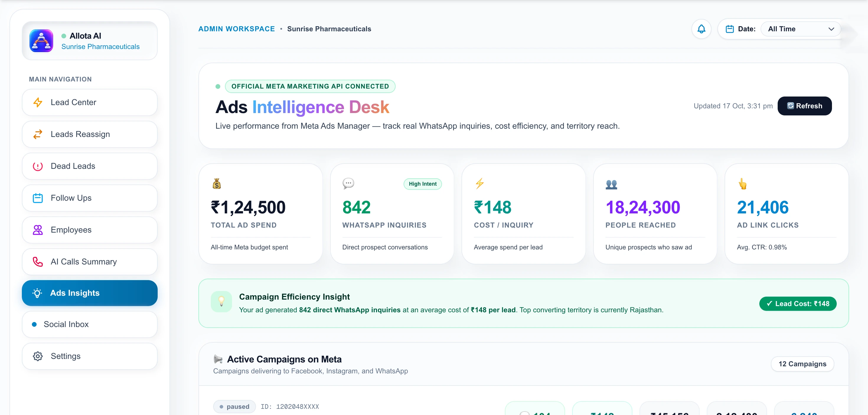Click ADMIN WORKSPACE breadcrumb link
The width and height of the screenshot is (868, 415).
(x=236, y=29)
